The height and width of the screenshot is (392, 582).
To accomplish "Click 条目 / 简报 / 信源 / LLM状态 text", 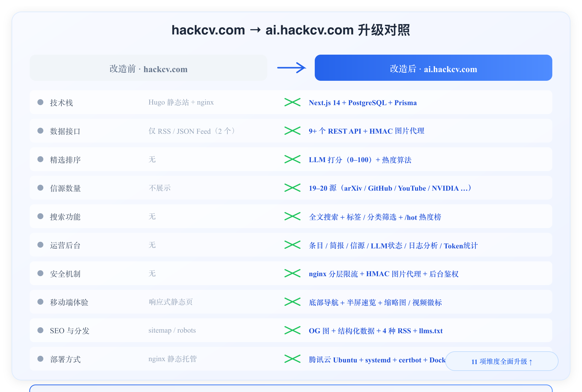I will tap(393, 246).
